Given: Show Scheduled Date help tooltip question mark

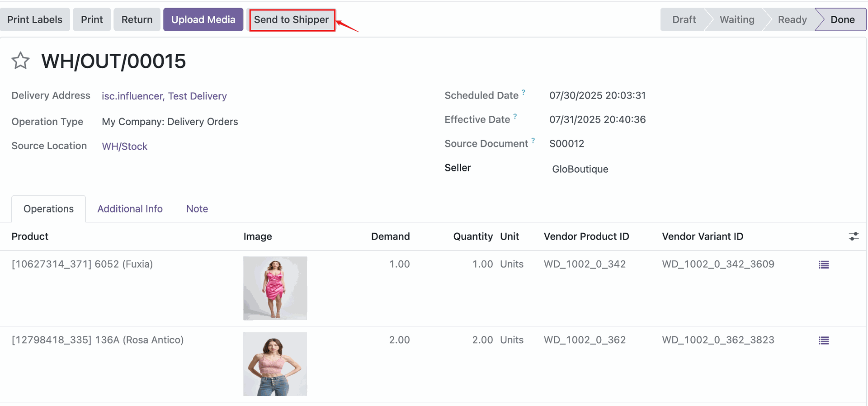Looking at the screenshot, I should click(x=524, y=92).
